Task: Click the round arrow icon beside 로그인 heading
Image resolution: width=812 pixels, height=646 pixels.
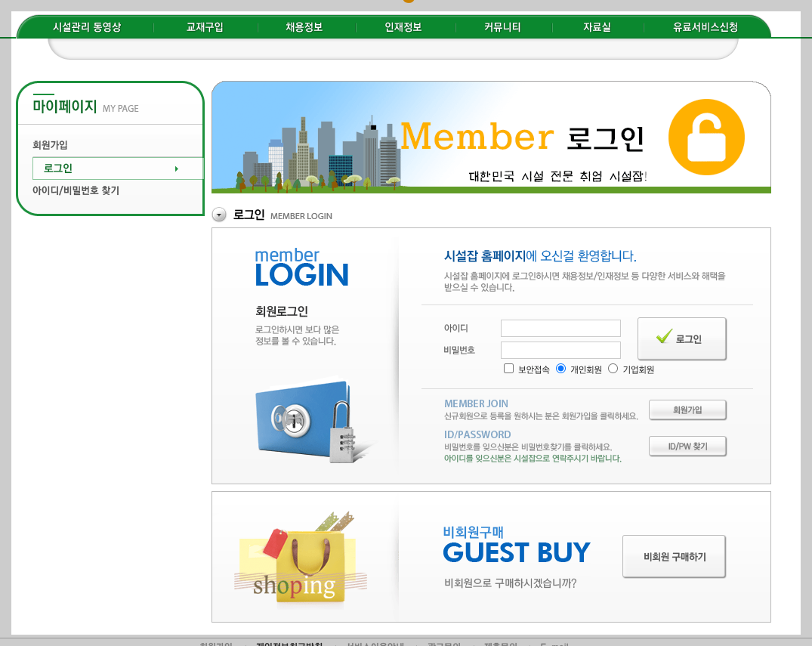Action: pyautogui.click(x=219, y=215)
